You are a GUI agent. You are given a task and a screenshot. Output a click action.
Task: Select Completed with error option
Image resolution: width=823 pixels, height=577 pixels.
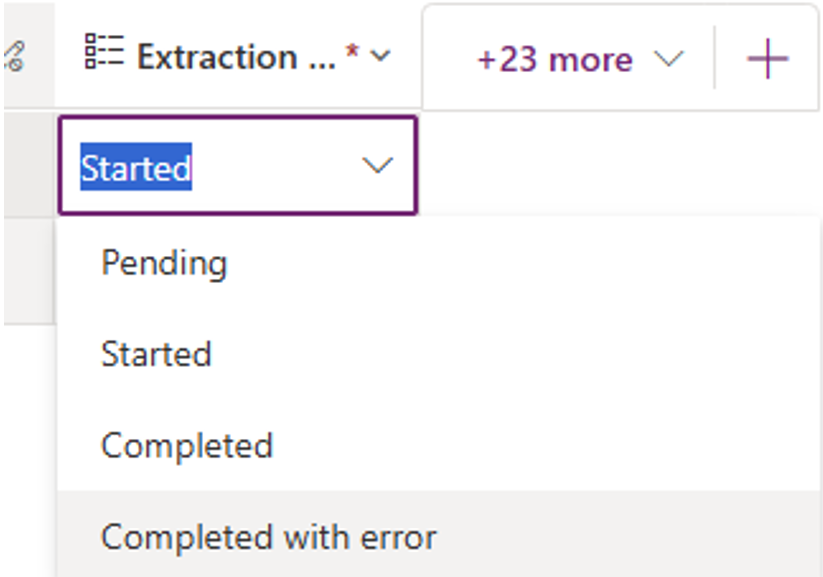click(268, 537)
